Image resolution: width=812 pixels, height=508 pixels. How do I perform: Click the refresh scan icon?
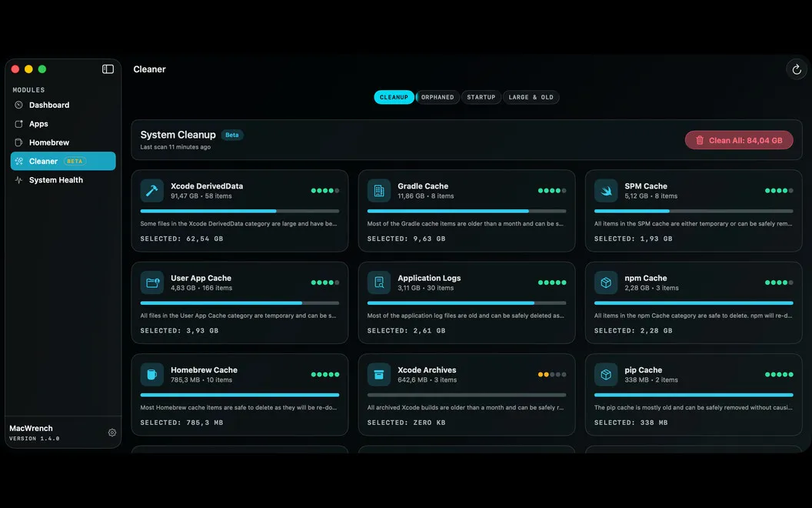(x=797, y=69)
